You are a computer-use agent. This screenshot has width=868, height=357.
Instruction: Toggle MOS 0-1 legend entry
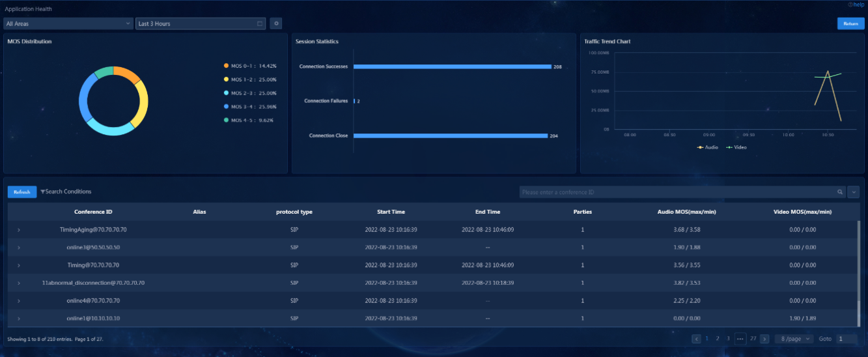point(250,66)
